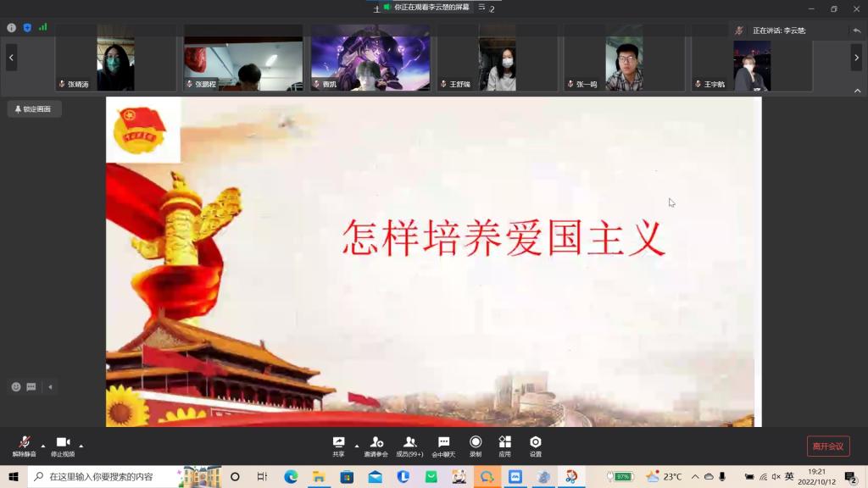Viewport: 868px width, 488px height.
Task: Start recording with the 录制 icon
Action: click(x=476, y=446)
